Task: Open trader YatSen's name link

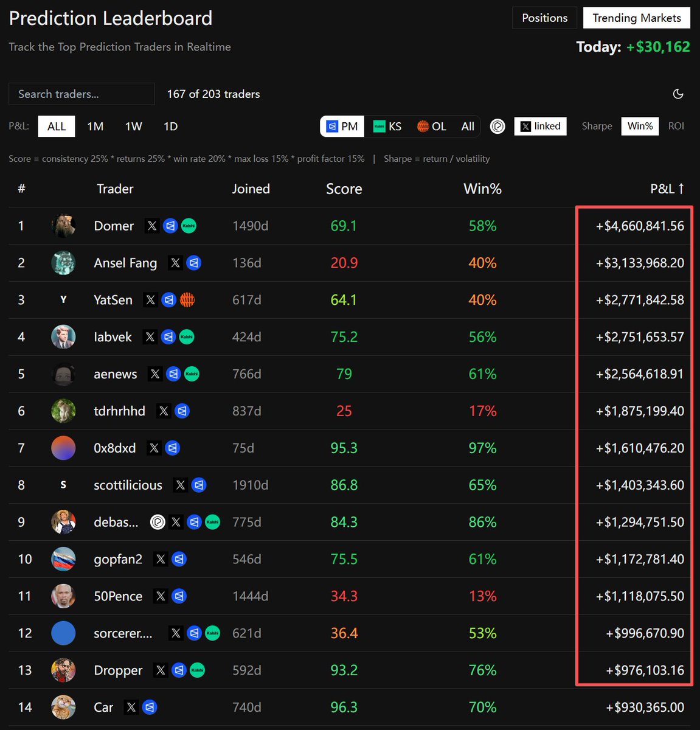Action: point(113,300)
